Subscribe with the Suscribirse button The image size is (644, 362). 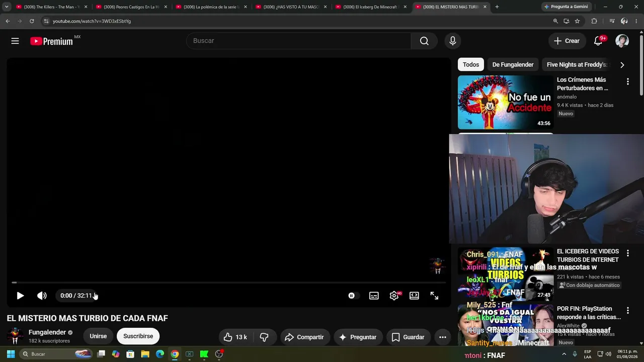(138, 336)
